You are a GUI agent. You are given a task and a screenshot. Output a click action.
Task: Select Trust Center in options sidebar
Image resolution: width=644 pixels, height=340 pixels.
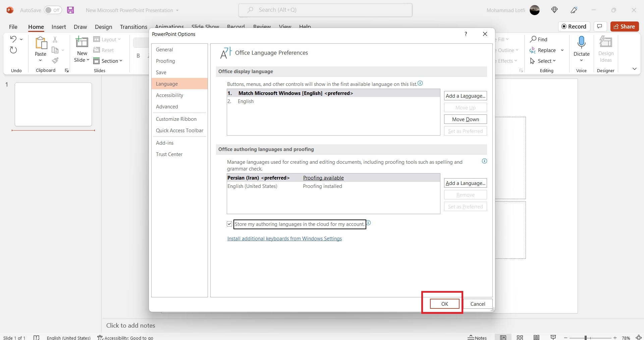pos(179,154)
